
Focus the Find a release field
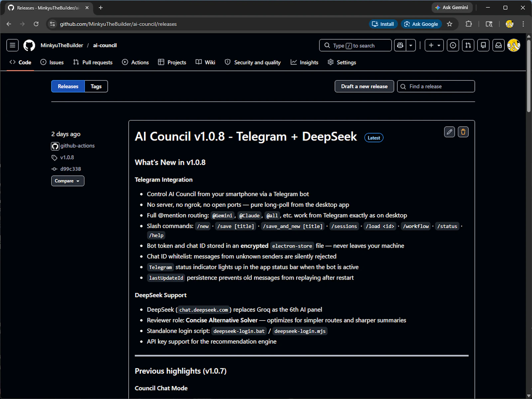(436, 86)
